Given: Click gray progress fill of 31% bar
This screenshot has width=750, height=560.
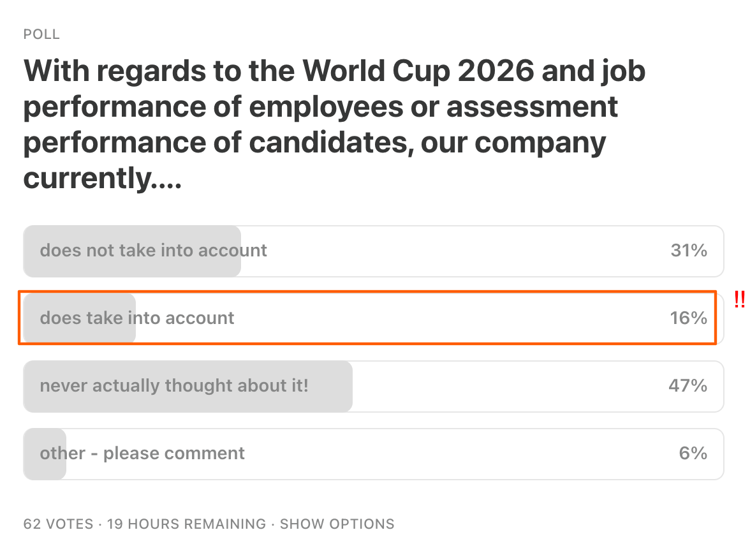Looking at the screenshot, I should [132, 251].
